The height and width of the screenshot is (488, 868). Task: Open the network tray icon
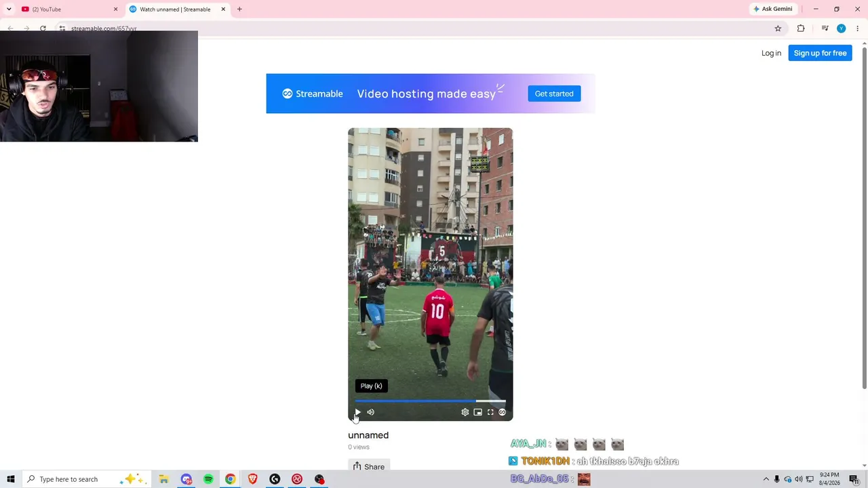pos(810,479)
